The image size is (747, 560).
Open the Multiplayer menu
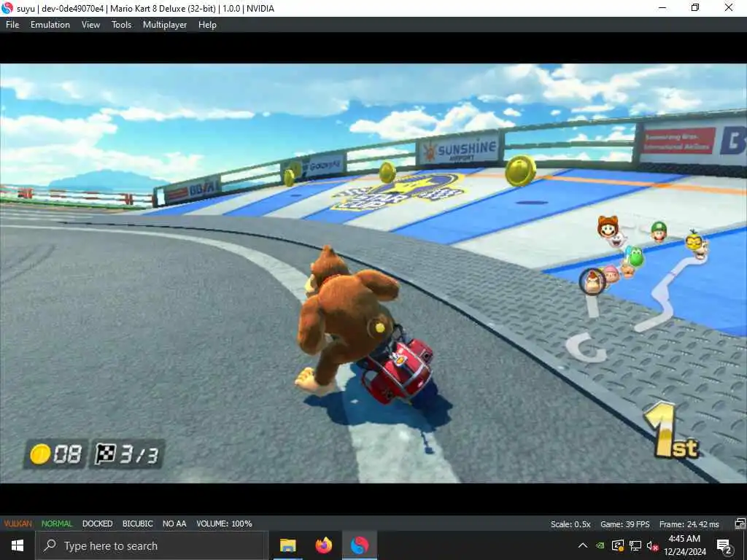165,25
